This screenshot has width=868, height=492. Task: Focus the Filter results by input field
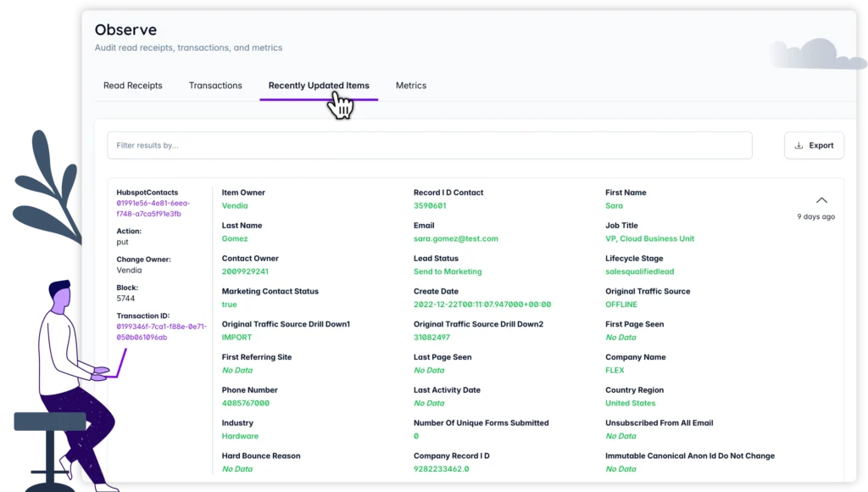click(x=429, y=146)
